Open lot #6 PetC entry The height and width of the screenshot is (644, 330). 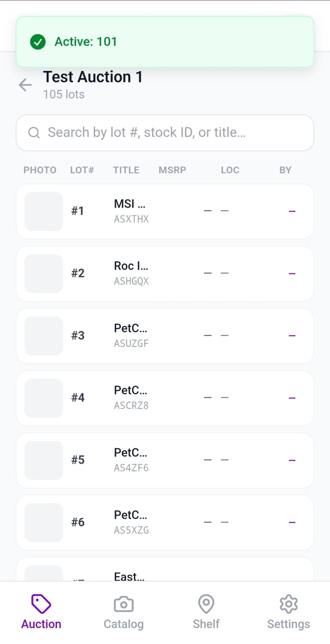point(165,522)
